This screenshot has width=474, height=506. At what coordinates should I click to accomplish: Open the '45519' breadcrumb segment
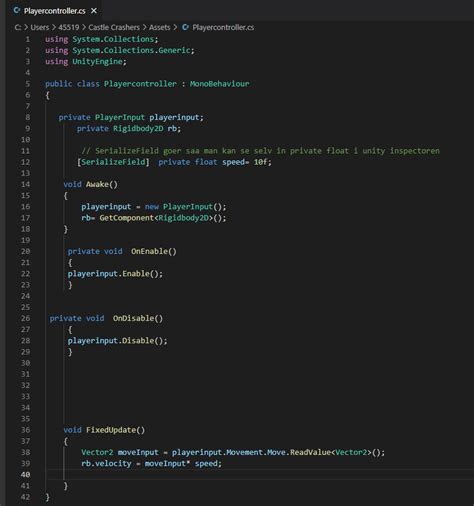69,27
